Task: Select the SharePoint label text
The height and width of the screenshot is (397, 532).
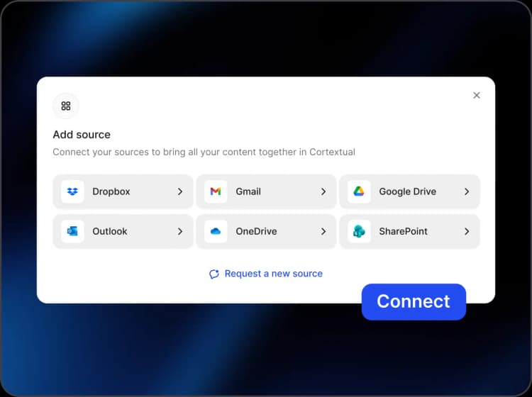Action: pos(403,231)
